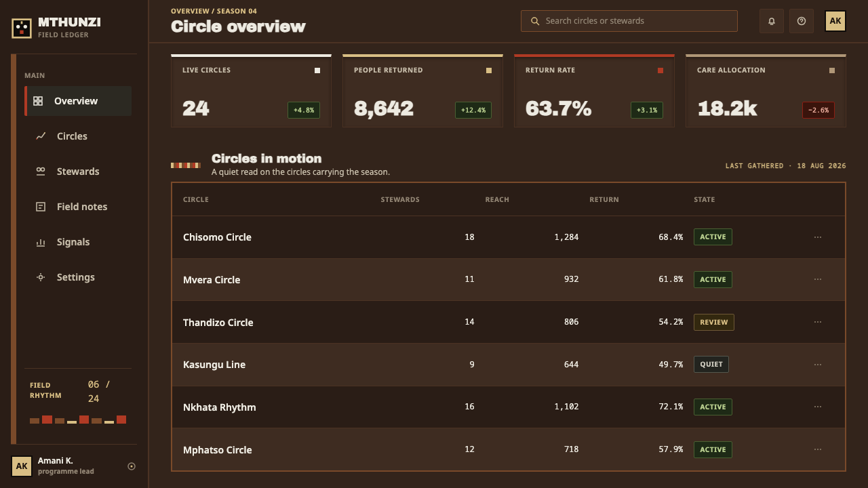868x488 pixels.
Task: Click the +4.8% badge on Live Circles
Action: click(304, 110)
